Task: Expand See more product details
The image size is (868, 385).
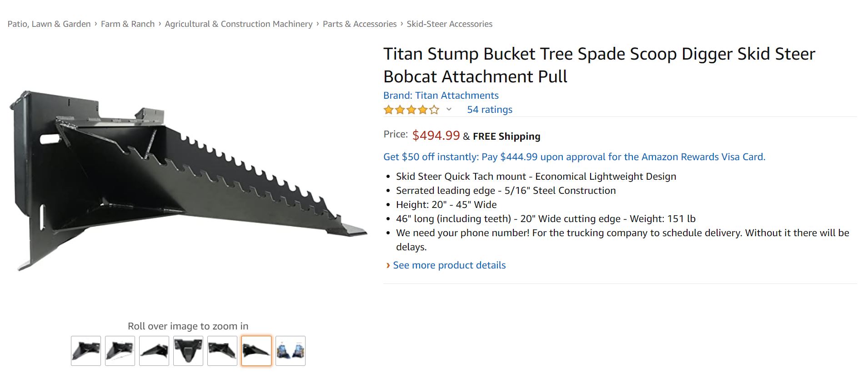Action: (449, 265)
